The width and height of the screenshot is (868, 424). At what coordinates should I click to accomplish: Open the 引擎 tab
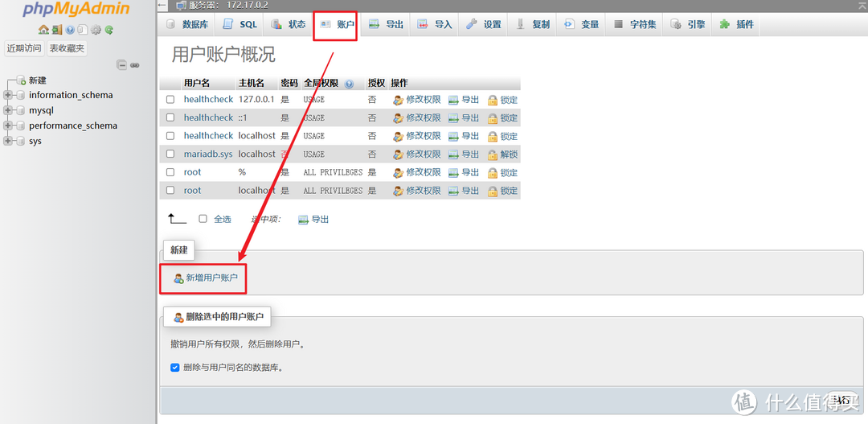pyautogui.click(x=687, y=24)
